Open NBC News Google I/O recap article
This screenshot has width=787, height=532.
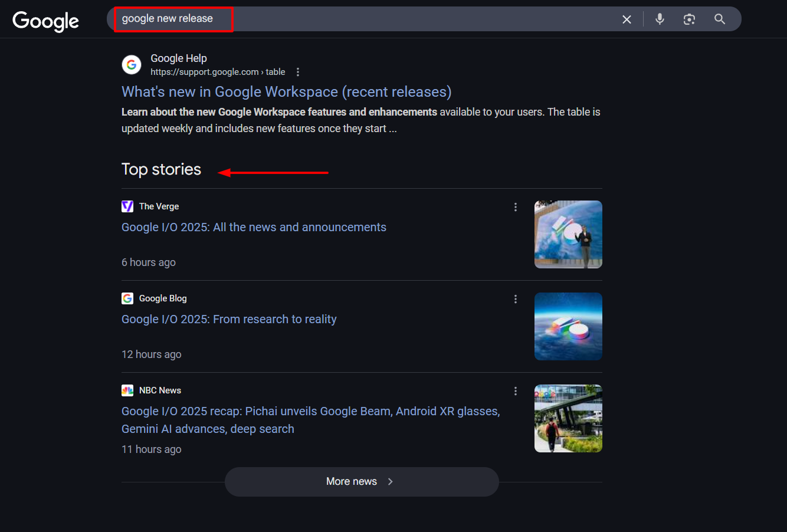coord(311,420)
